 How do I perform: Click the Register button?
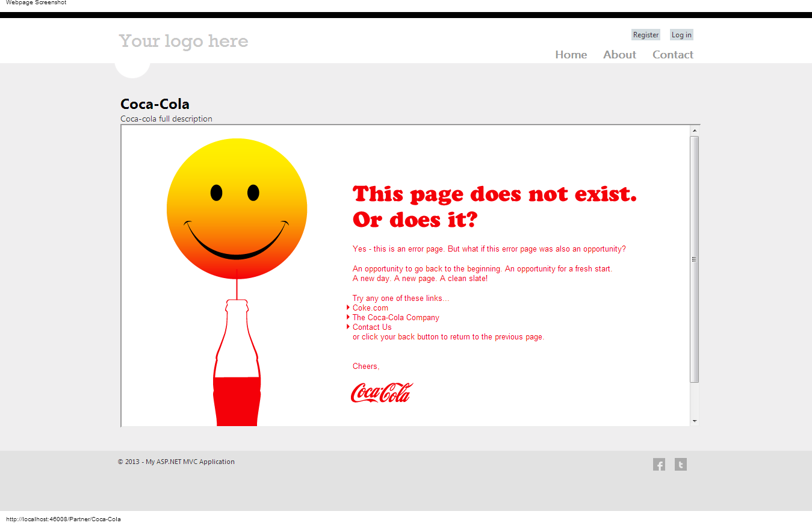[x=645, y=34]
